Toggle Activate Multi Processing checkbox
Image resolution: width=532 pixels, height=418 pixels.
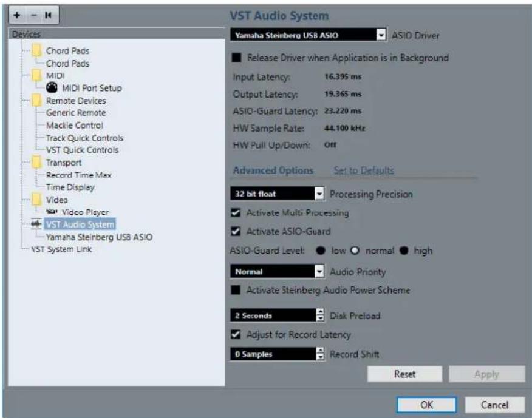pyautogui.click(x=236, y=213)
